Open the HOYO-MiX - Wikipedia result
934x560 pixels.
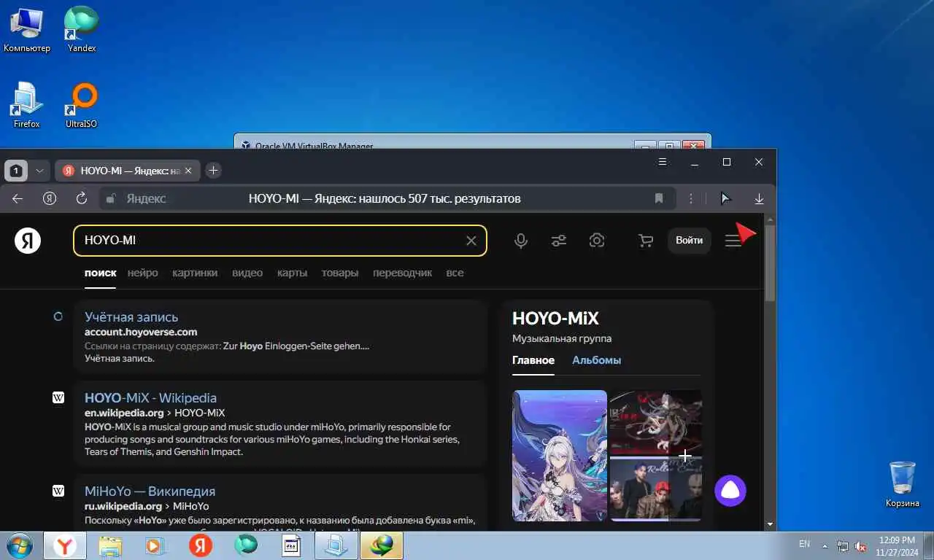pyautogui.click(x=150, y=398)
